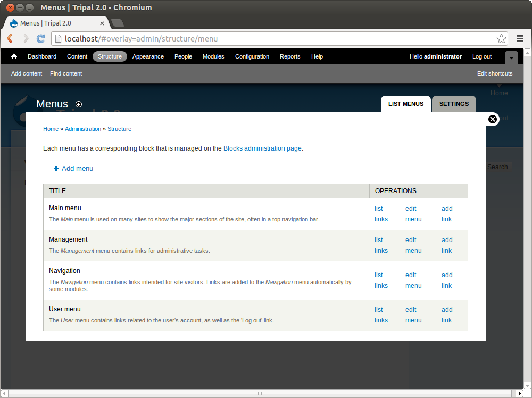Click the add-to-shortcuts plus icon beside Menus

tap(79, 104)
